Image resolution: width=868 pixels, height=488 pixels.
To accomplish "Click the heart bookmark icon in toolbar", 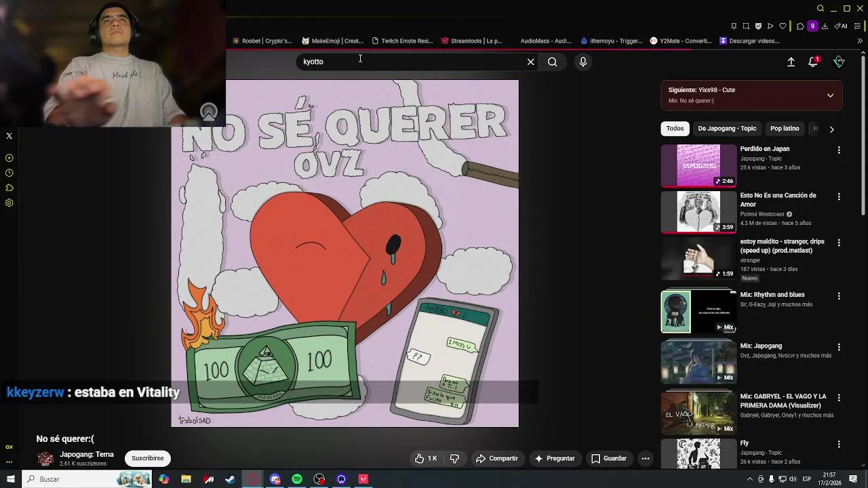I will point(783,26).
